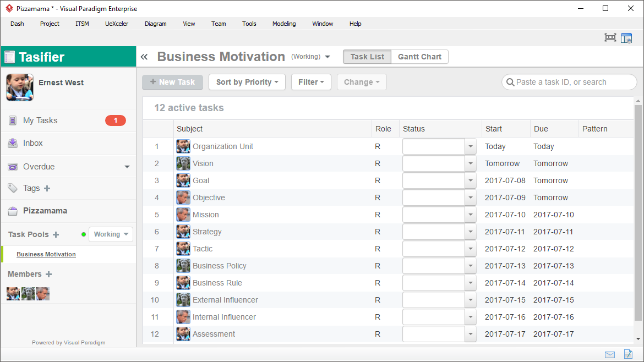This screenshot has height=362, width=644.
Task: Open the status dropdown for Organization Unit
Action: 471,146
